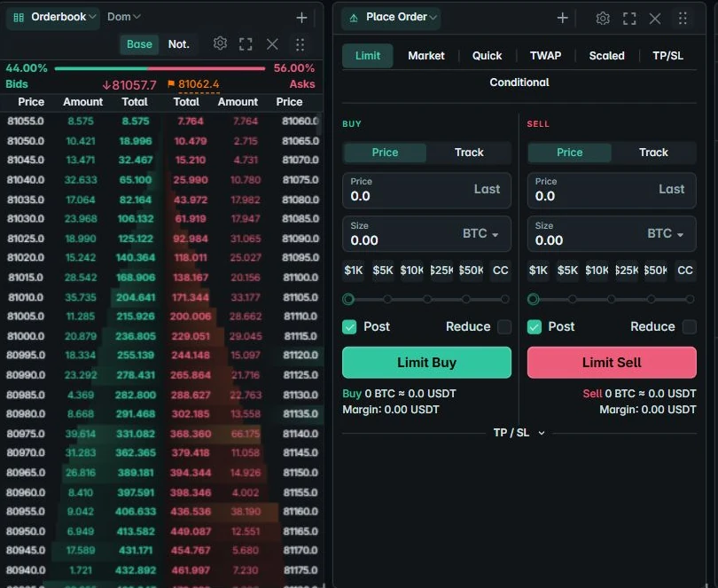Image resolution: width=718 pixels, height=588 pixels.
Task: Click the Buy Size input field
Action: pos(426,234)
